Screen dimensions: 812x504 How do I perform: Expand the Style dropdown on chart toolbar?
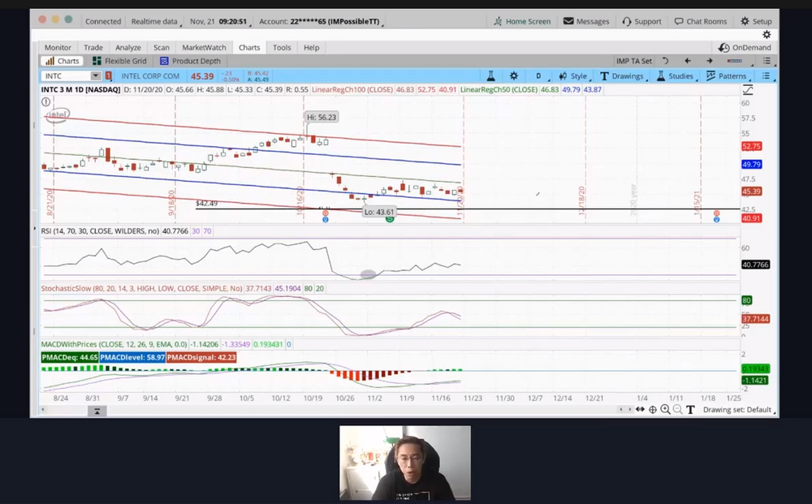tap(577, 75)
